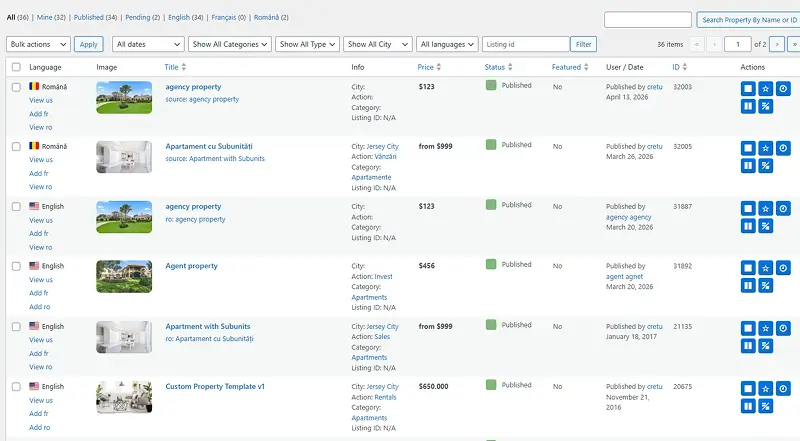
Task: Click the percent icon for listing 32003
Action: (x=766, y=106)
